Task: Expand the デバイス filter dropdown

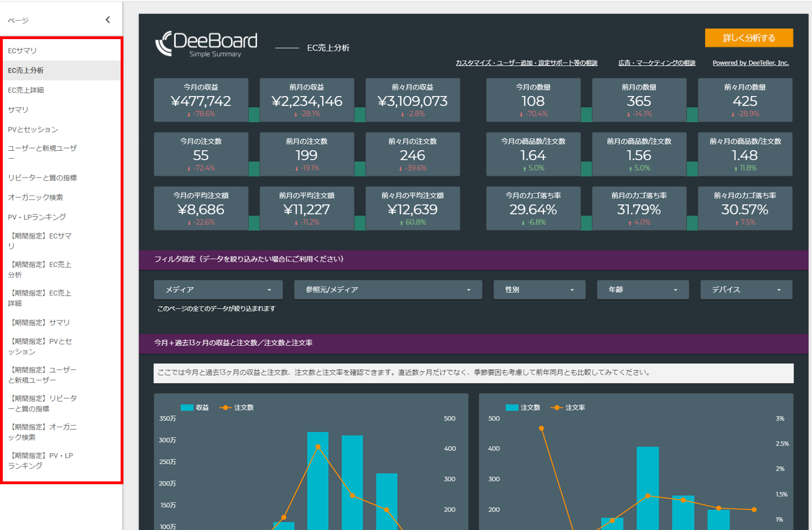Action: click(746, 289)
